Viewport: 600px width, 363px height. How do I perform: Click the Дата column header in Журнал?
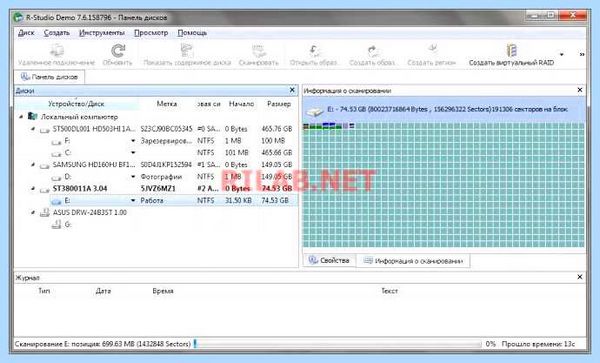pyautogui.click(x=103, y=291)
